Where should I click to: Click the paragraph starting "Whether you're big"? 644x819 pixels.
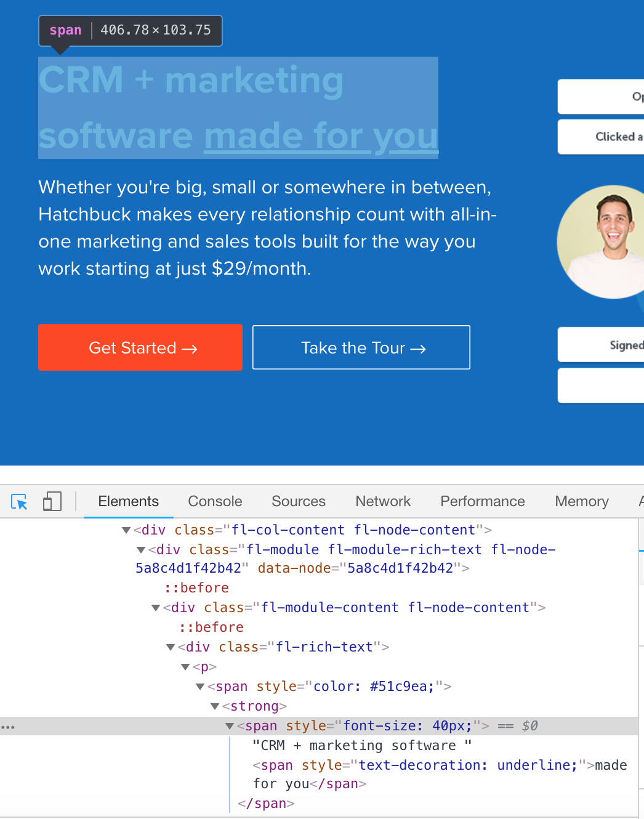click(x=268, y=228)
